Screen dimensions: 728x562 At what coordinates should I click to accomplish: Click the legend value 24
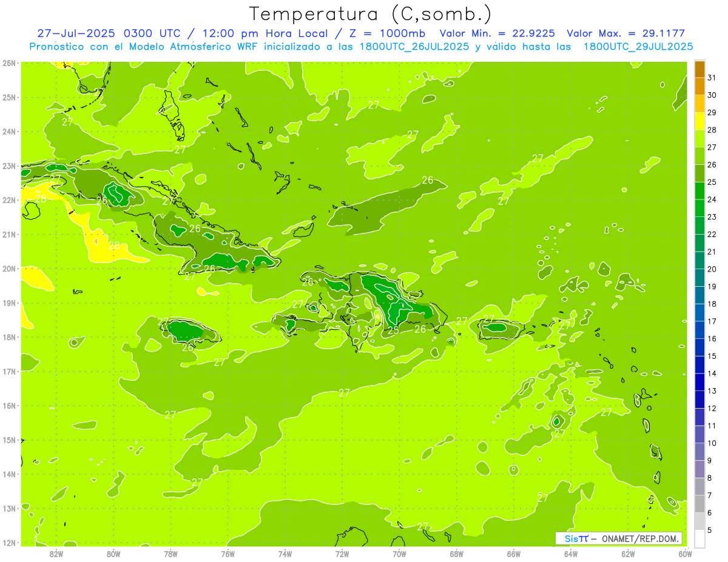[x=712, y=199]
